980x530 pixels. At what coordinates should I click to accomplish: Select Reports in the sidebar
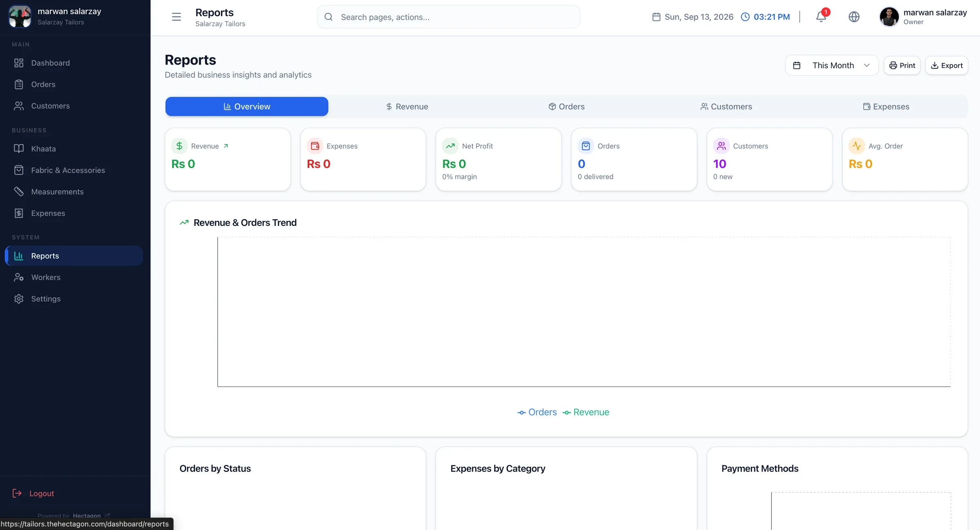[74, 256]
